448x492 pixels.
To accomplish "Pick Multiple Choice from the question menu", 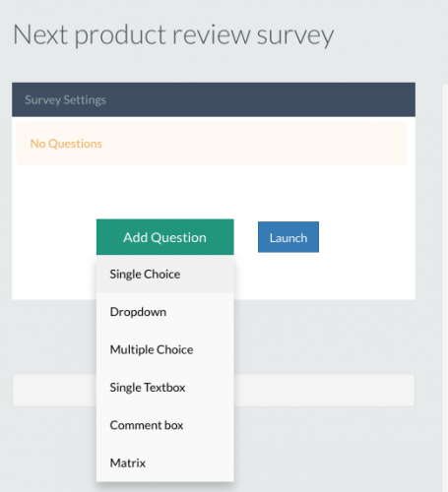I will click(165, 349).
